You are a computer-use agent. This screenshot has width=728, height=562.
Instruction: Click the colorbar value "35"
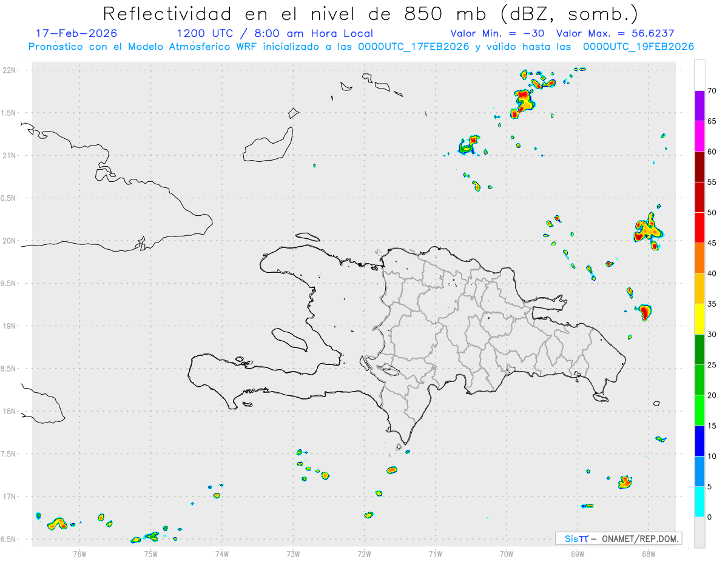pos(712,304)
